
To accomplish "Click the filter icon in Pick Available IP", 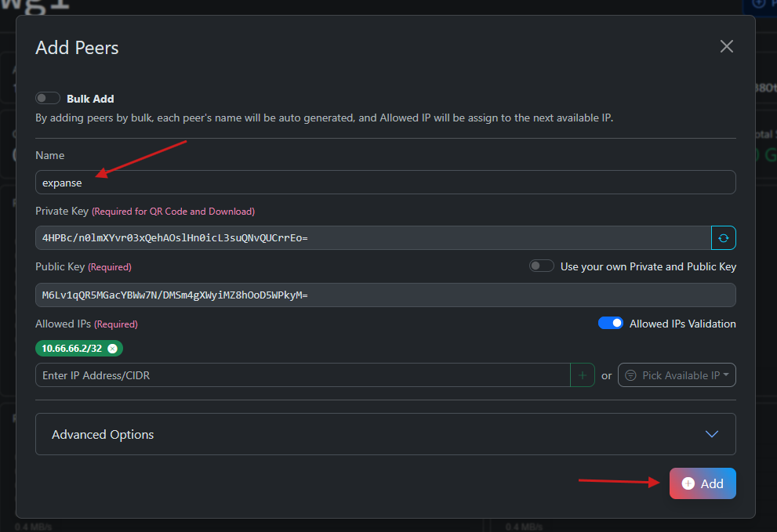I will click(x=631, y=375).
